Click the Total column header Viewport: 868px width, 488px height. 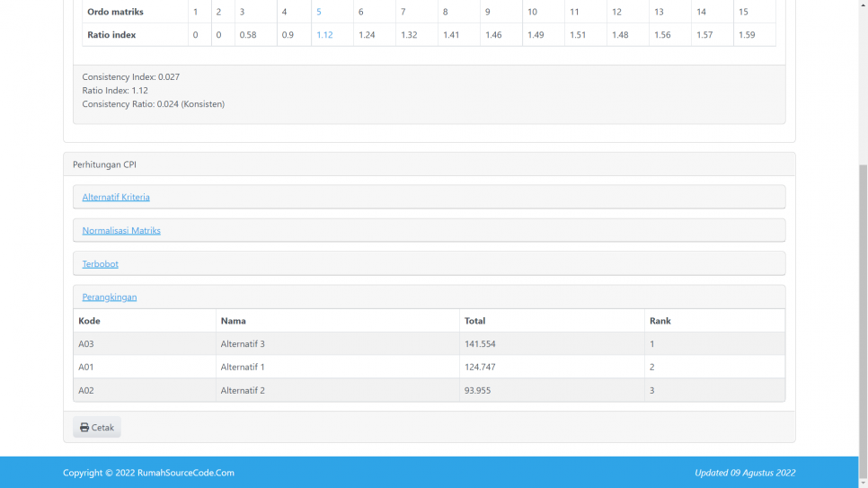pyautogui.click(x=474, y=321)
